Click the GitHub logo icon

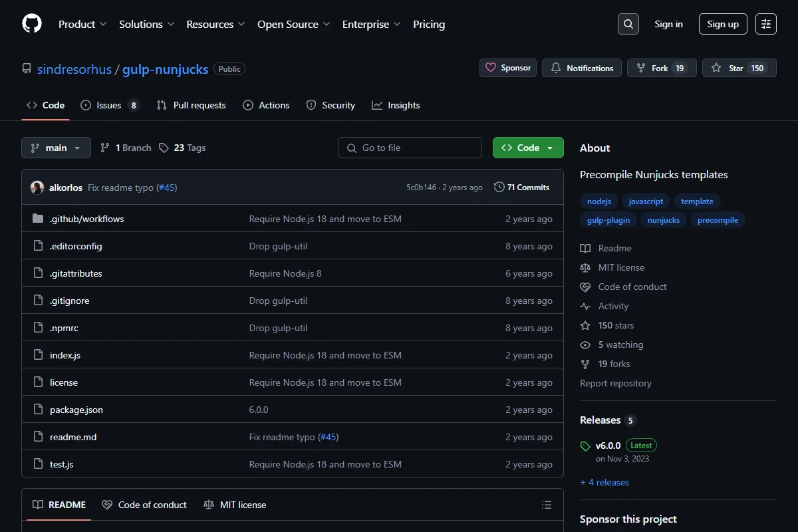tap(32, 24)
